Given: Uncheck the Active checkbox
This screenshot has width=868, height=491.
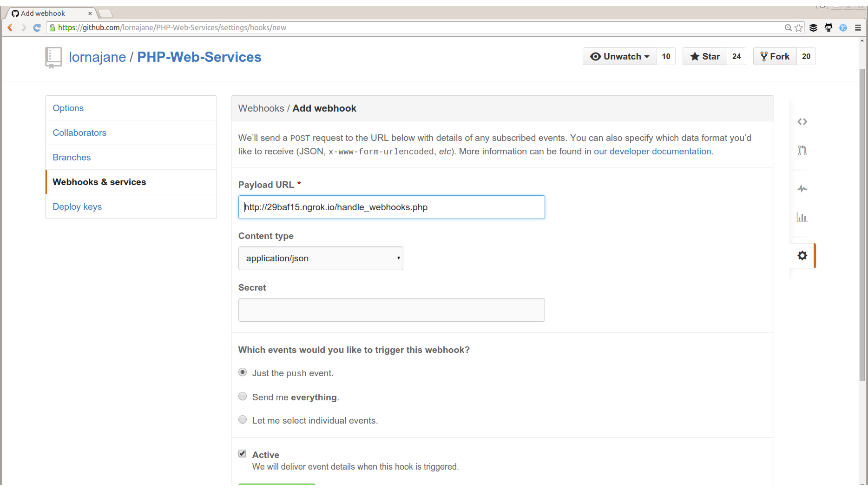Looking at the screenshot, I should tap(243, 454).
